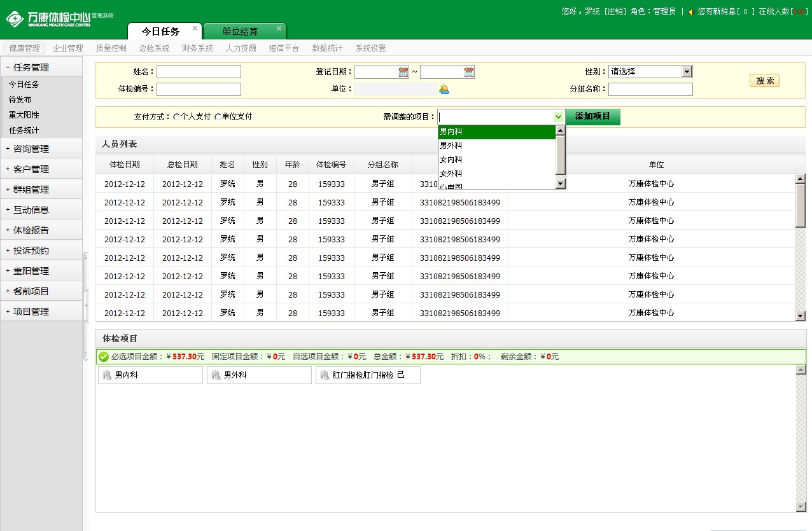Choose 女内科 in dropdown list
This screenshot has height=531, width=812.
(497, 160)
